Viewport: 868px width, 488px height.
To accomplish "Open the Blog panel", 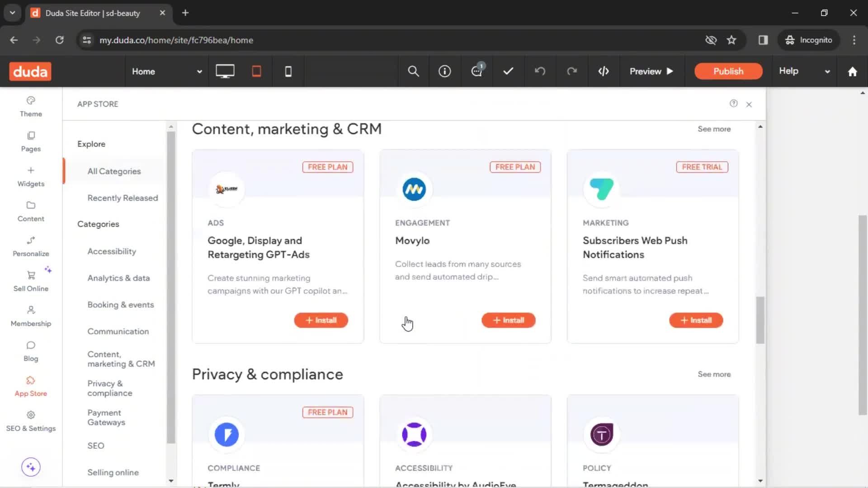I will click(x=31, y=351).
